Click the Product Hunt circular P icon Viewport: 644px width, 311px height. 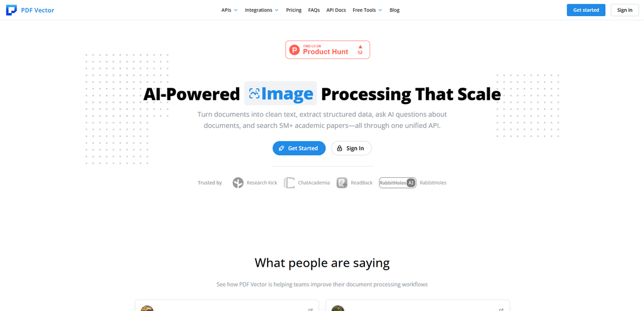click(x=295, y=50)
